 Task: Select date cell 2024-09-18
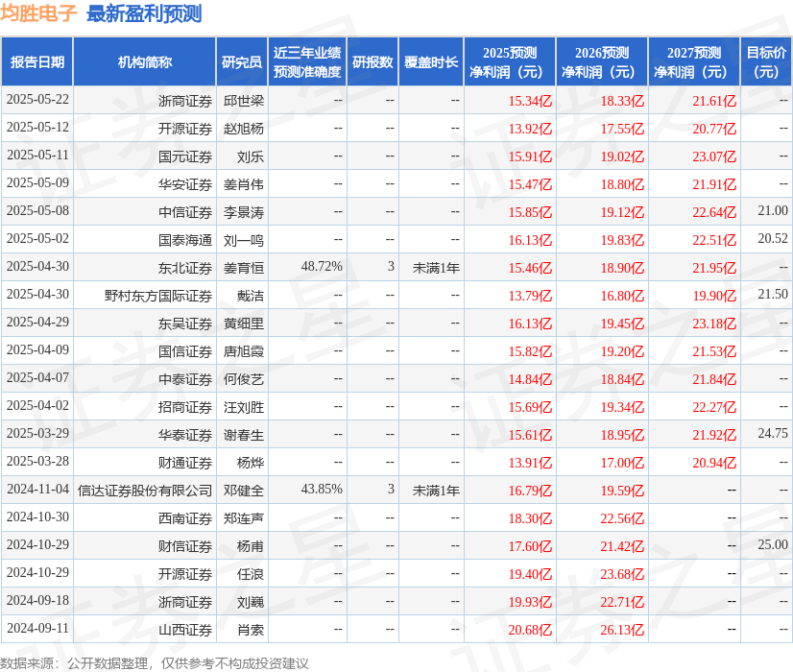tap(37, 600)
